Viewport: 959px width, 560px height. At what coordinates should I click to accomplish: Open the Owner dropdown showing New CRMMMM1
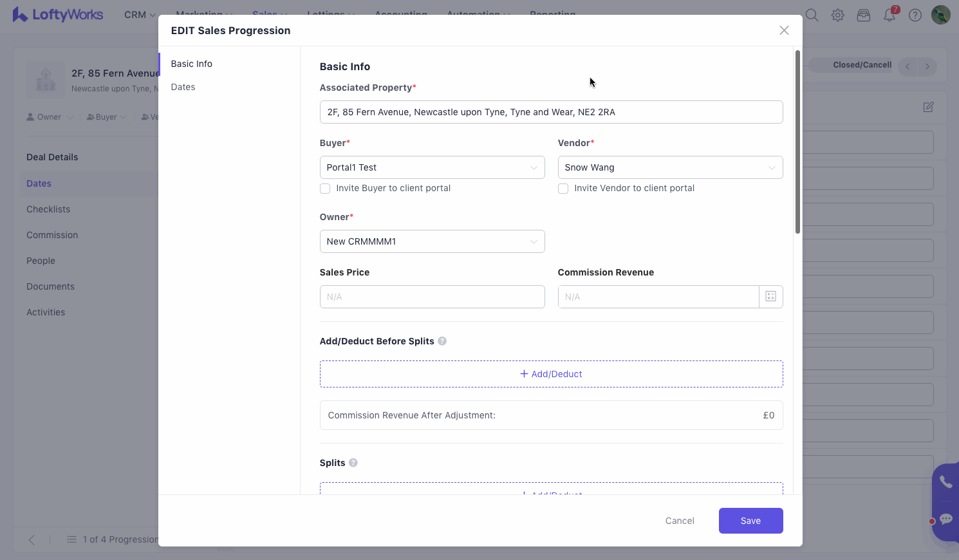tap(432, 241)
